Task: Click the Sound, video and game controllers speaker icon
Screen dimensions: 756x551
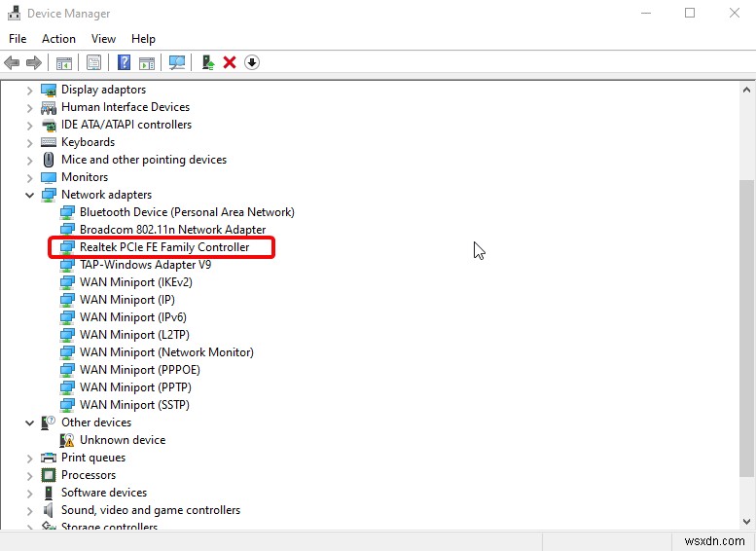Action: tap(49, 510)
